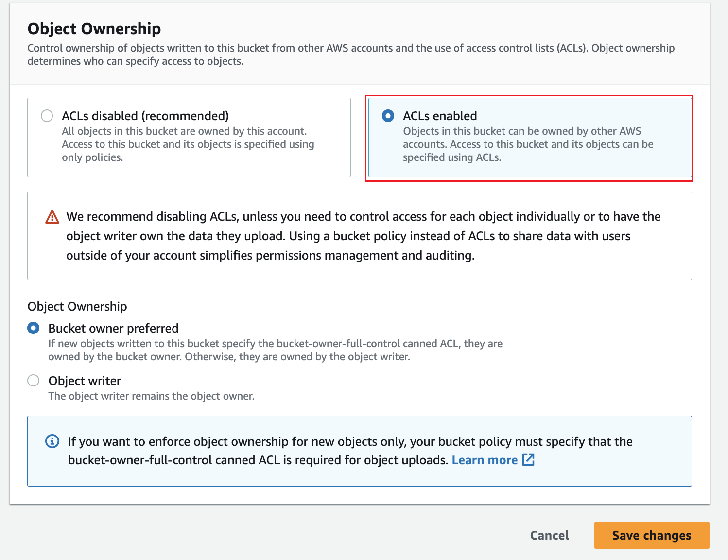Click the ACLs enabled option card description
The height and width of the screenshot is (560, 728).
[x=528, y=144]
